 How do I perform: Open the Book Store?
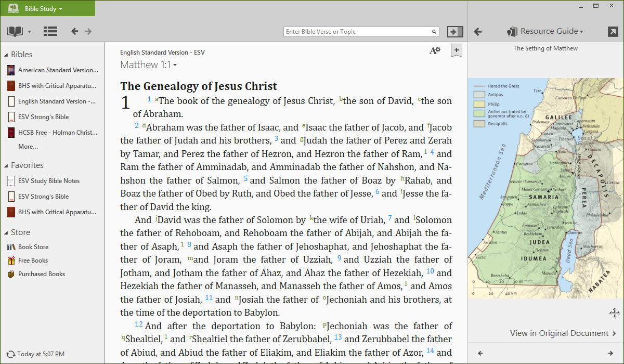click(x=33, y=247)
